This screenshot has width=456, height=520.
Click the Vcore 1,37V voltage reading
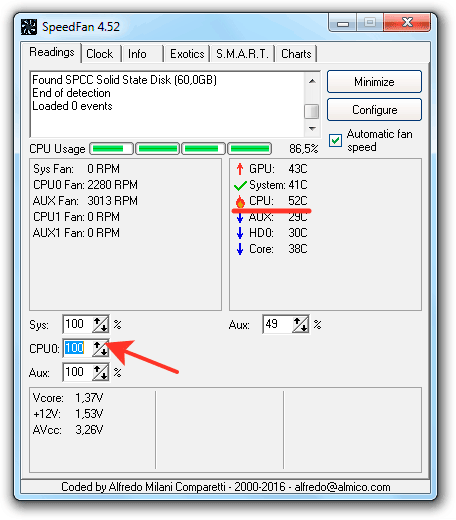68,398
